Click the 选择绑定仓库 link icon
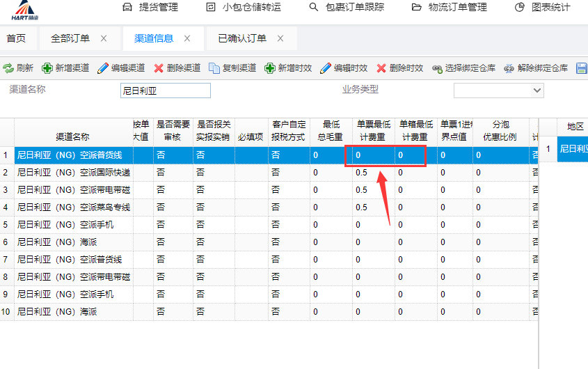 pyautogui.click(x=437, y=68)
